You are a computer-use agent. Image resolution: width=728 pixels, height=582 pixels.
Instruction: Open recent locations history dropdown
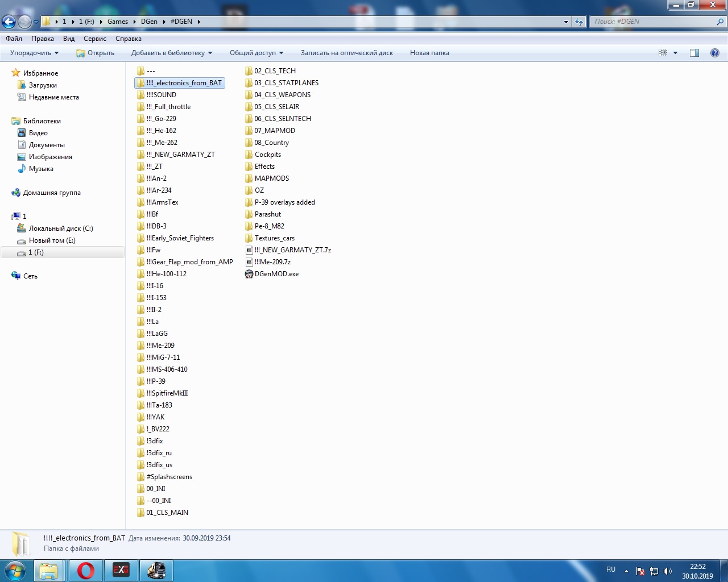[36, 22]
